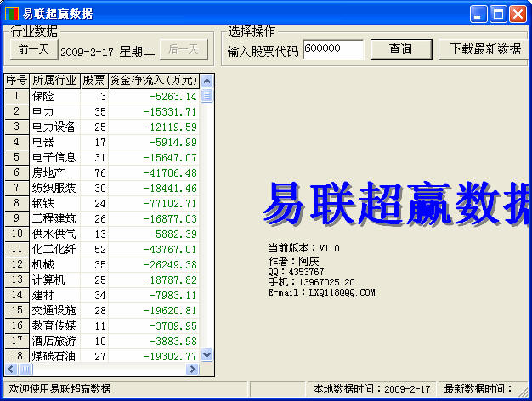Click the 股票 column header
Viewport: 532px width, 401px height.
(94, 81)
